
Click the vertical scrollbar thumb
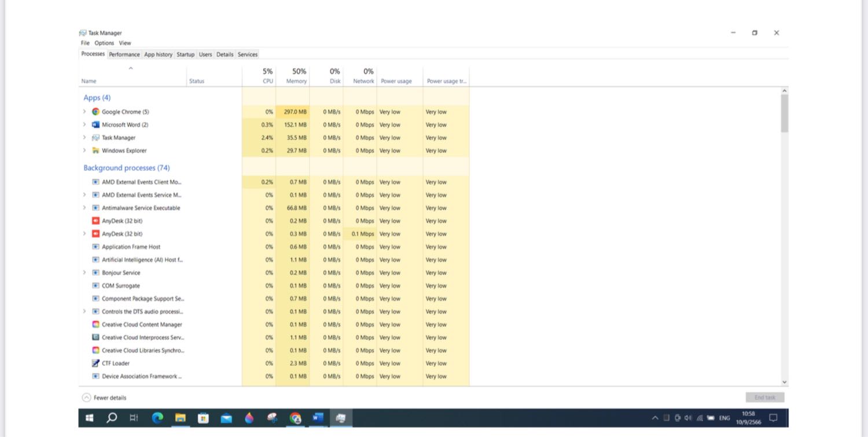pyautogui.click(x=785, y=113)
